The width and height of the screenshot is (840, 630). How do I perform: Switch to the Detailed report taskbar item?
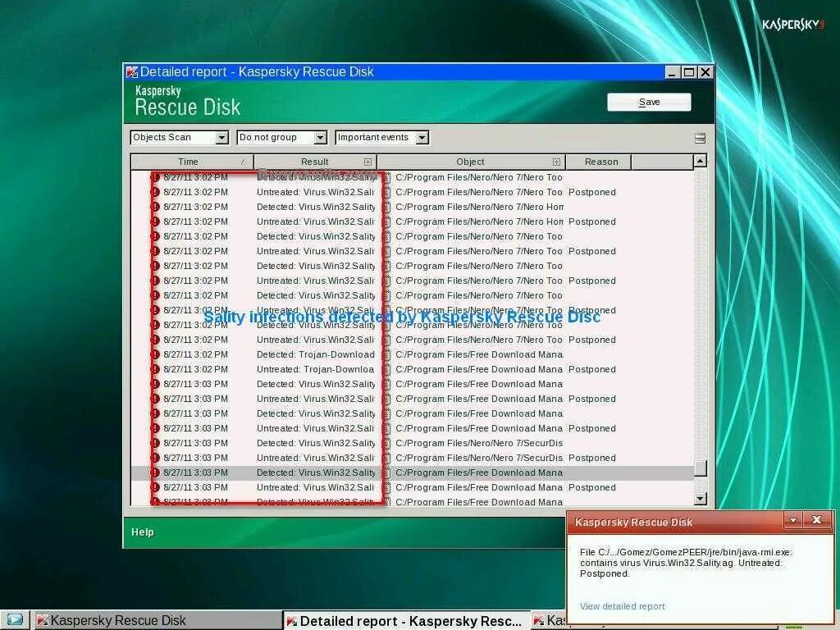[x=405, y=621]
